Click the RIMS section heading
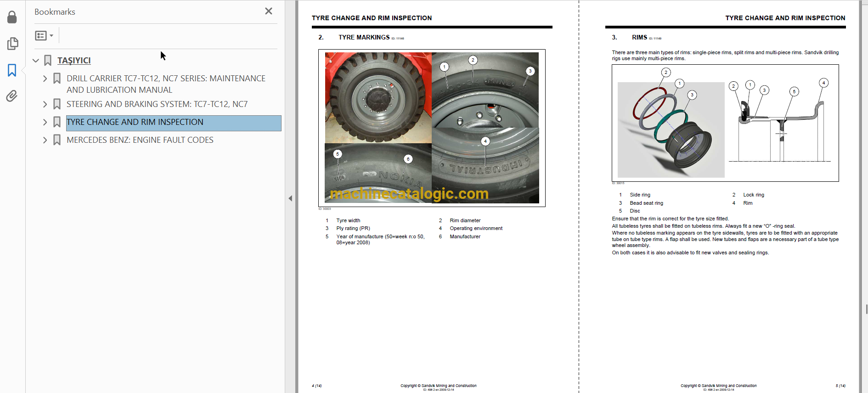Image resolution: width=868 pixels, height=393 pixels. point(639,37)
